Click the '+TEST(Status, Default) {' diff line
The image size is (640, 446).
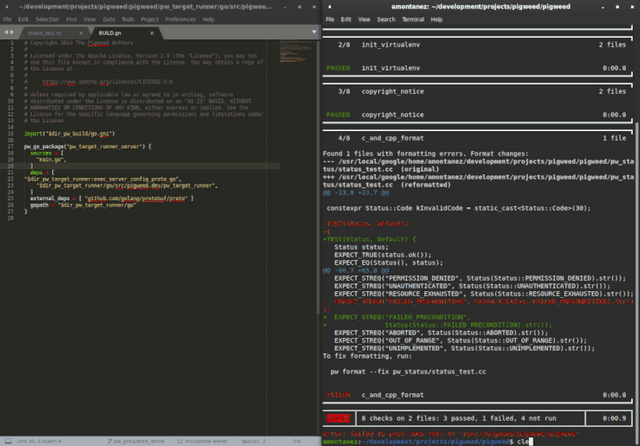click(369, 239)
